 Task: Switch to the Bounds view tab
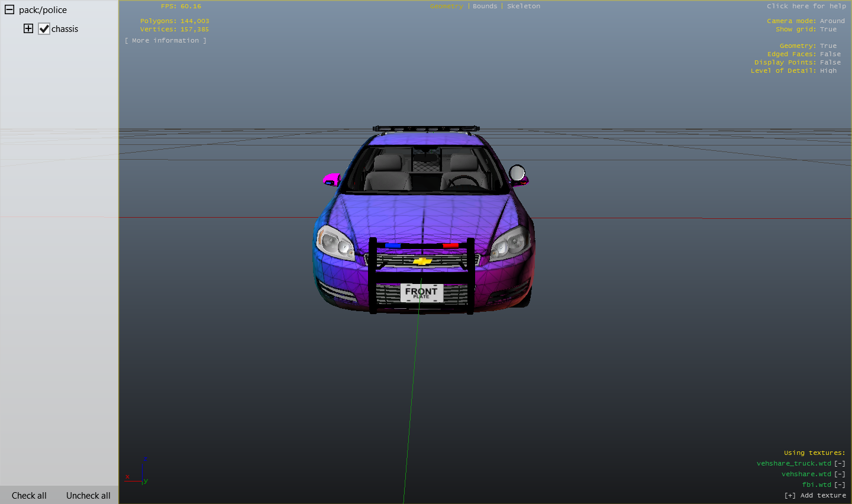[485, 7]
